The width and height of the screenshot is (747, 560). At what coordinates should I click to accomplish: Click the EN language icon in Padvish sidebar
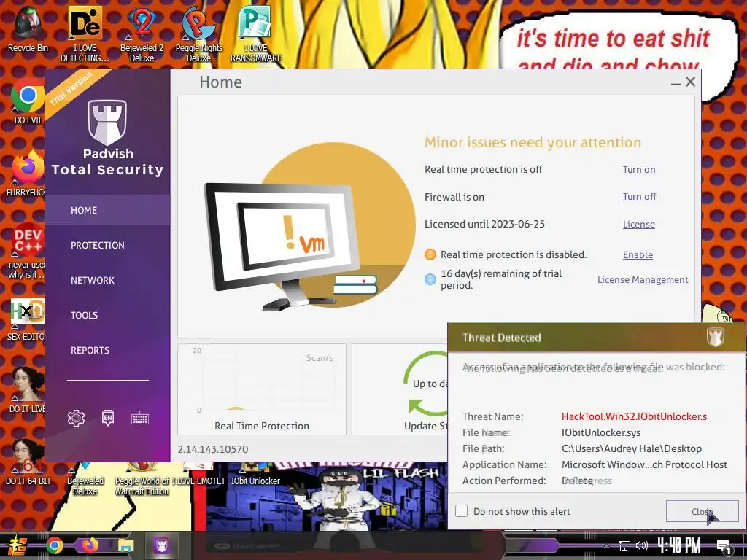click(x=108, y=418)
